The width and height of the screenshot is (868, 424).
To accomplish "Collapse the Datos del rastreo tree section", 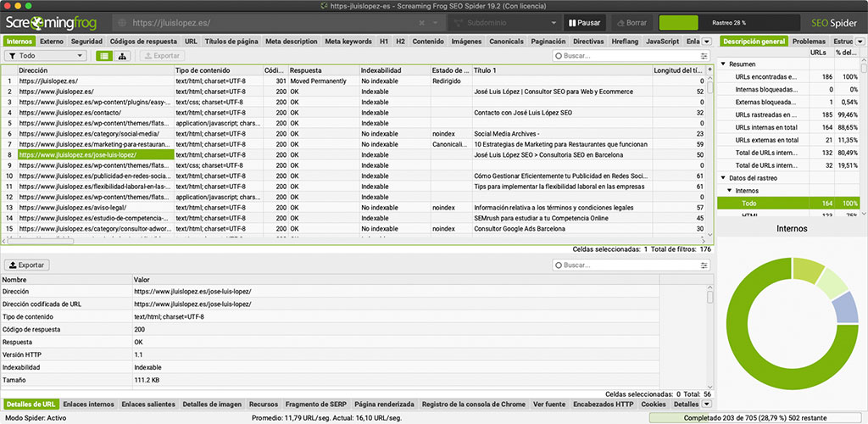I will (x=723, y=177).
